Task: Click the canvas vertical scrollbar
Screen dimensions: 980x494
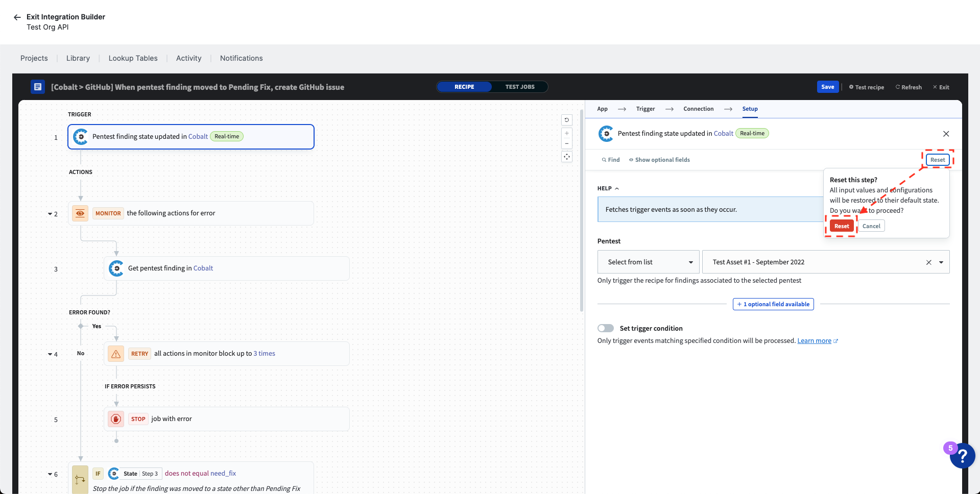Action: coord(581,210)
